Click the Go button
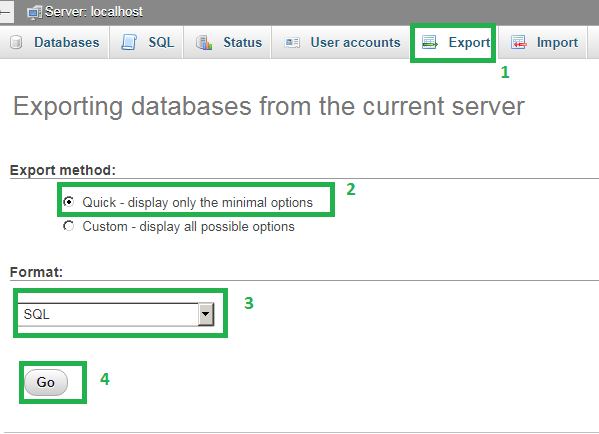 46,382
